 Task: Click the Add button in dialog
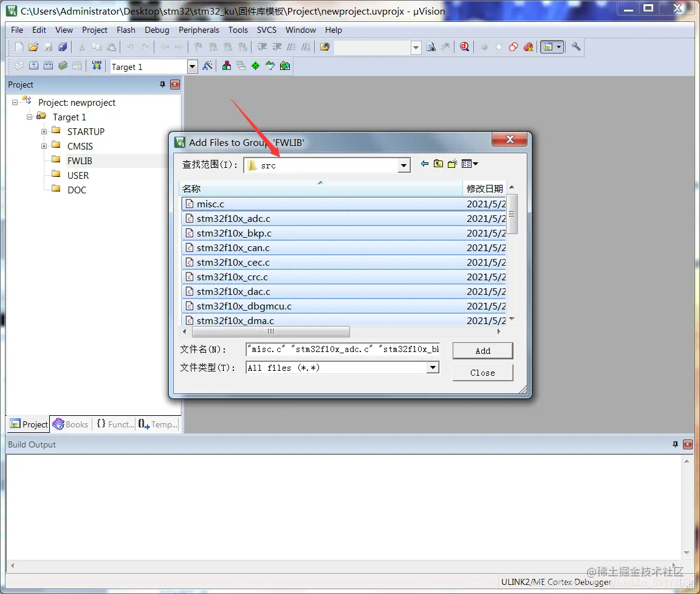pos(482,351)
